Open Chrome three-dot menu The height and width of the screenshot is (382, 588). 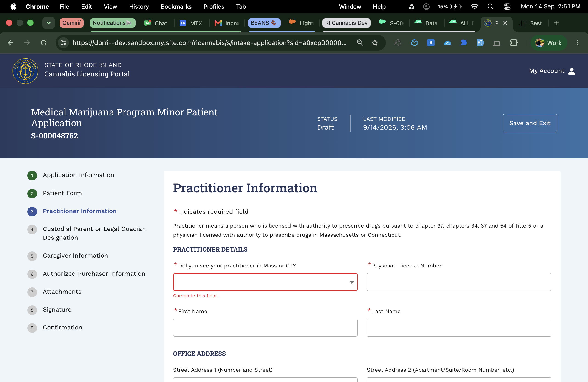point(577,43)
